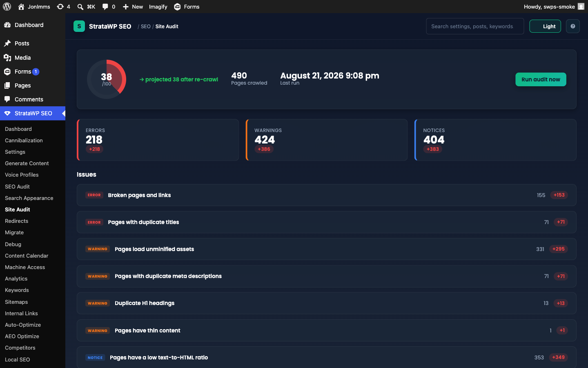This screenshot has height=368, width=588.
Task: Expand Pages have a low text-to-HTML ratio
Action: click(327, 357)
